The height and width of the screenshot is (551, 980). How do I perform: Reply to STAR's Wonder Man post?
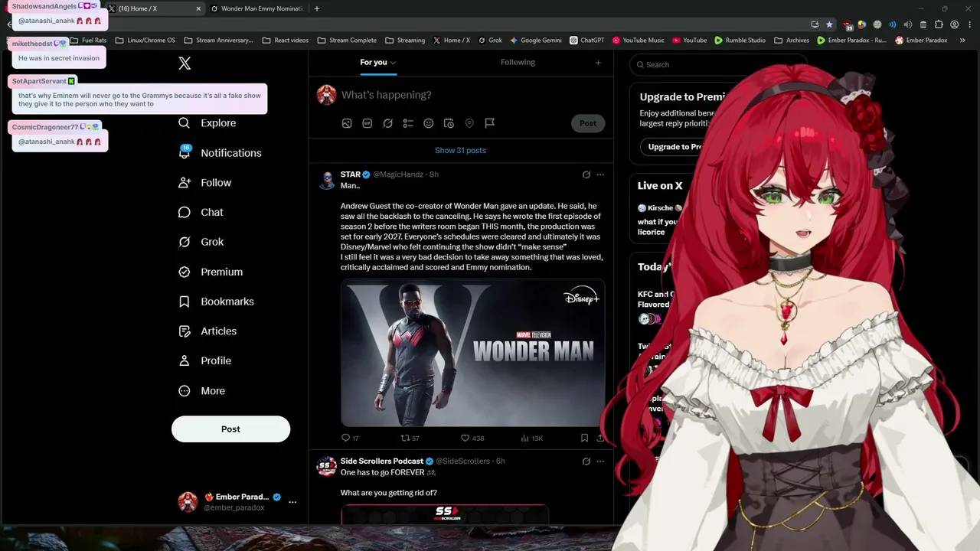[345, 438]
